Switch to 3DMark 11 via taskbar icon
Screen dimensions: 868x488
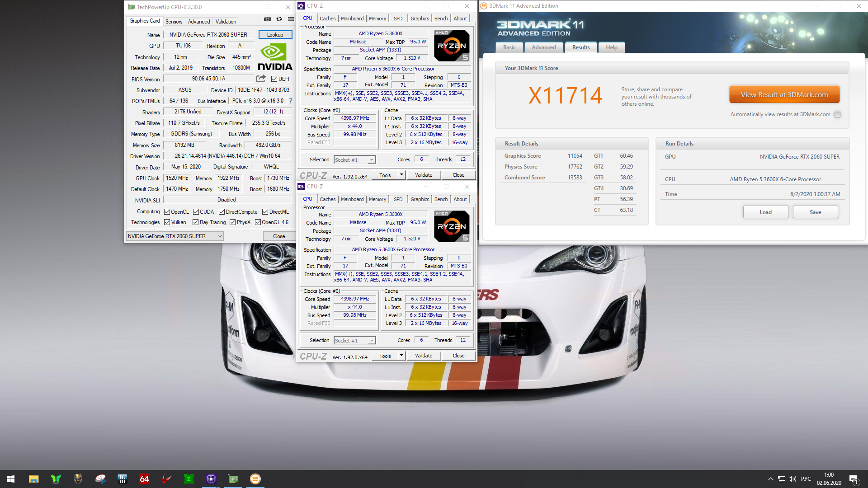pyautogui.click(x=255, y=479)
